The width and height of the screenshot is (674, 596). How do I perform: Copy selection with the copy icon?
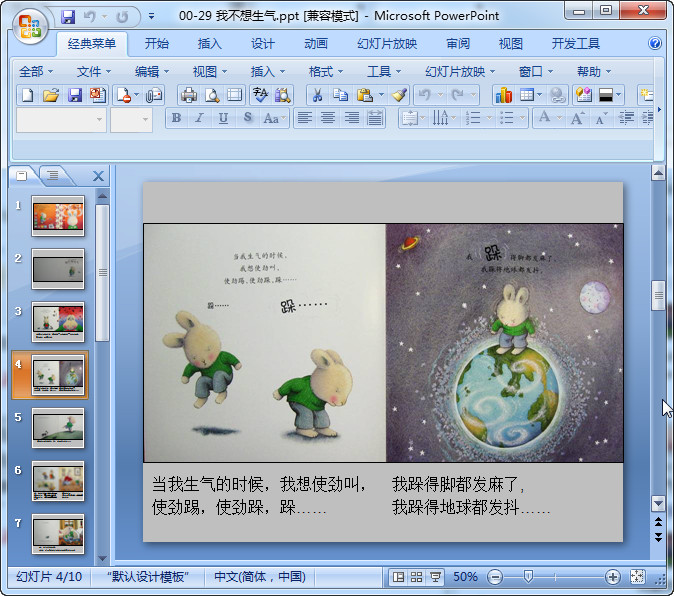tap(340, 95)
